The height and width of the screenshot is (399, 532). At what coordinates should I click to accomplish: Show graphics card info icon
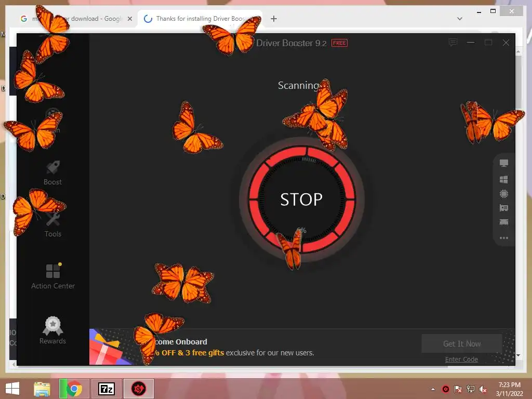click(x=504, y=208)
